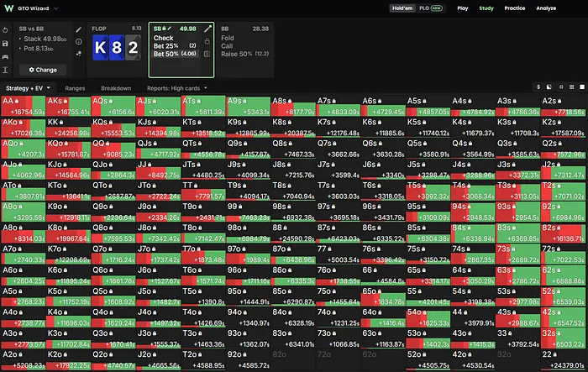Screen dimensions: 588x372
Task: Click the 77 hand cell
Action: point(339,254)
